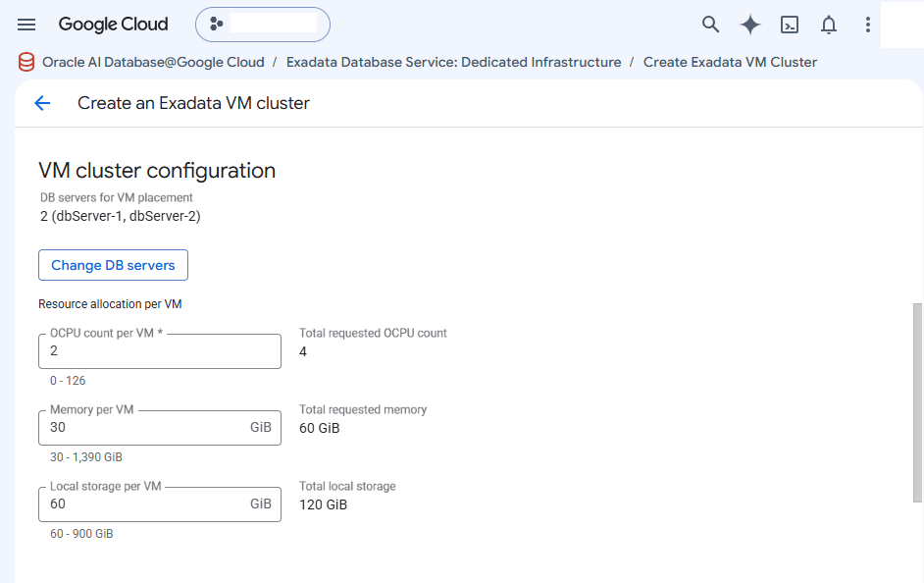
Task: Click the '0 - 126' OCPU range hint
Action: coord(68,381)
